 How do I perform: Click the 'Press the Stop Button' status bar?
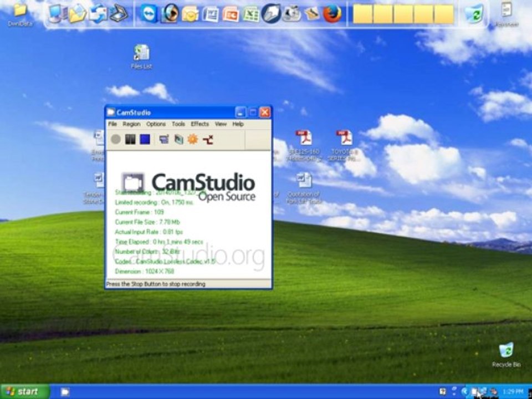(188, 284)
